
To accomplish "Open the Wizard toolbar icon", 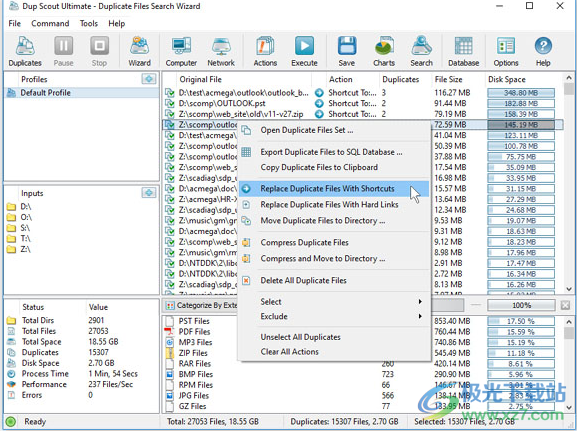I will tap(139, 52).
